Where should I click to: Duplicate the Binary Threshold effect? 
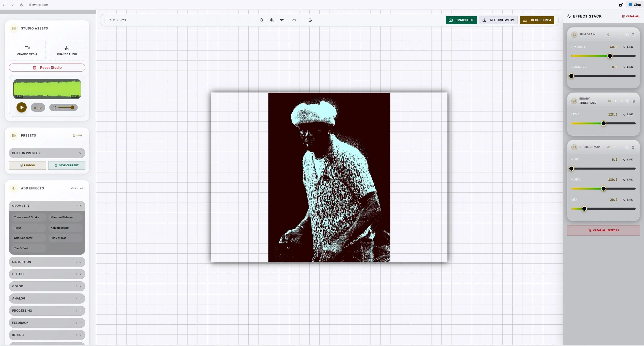(x=628, y=101)
